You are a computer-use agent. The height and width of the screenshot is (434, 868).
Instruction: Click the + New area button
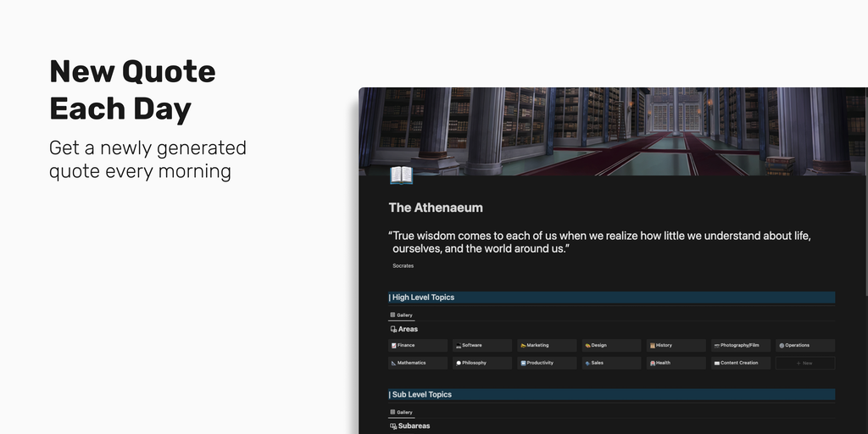coord(804,363)
